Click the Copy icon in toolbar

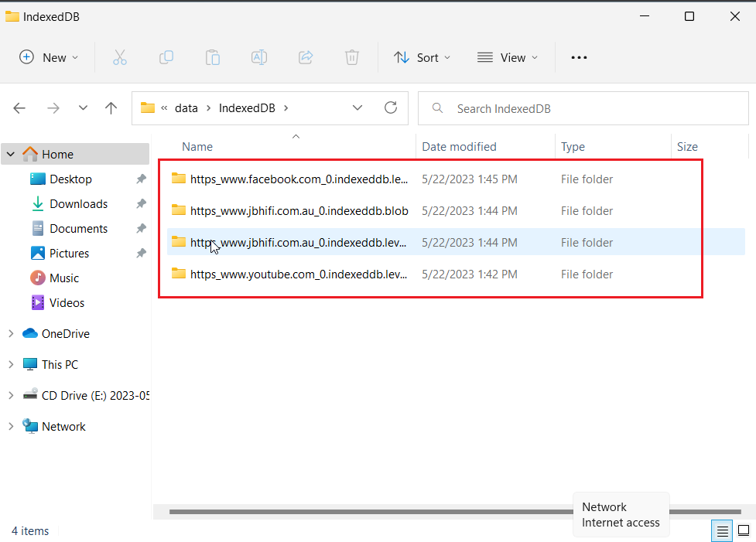166,57
